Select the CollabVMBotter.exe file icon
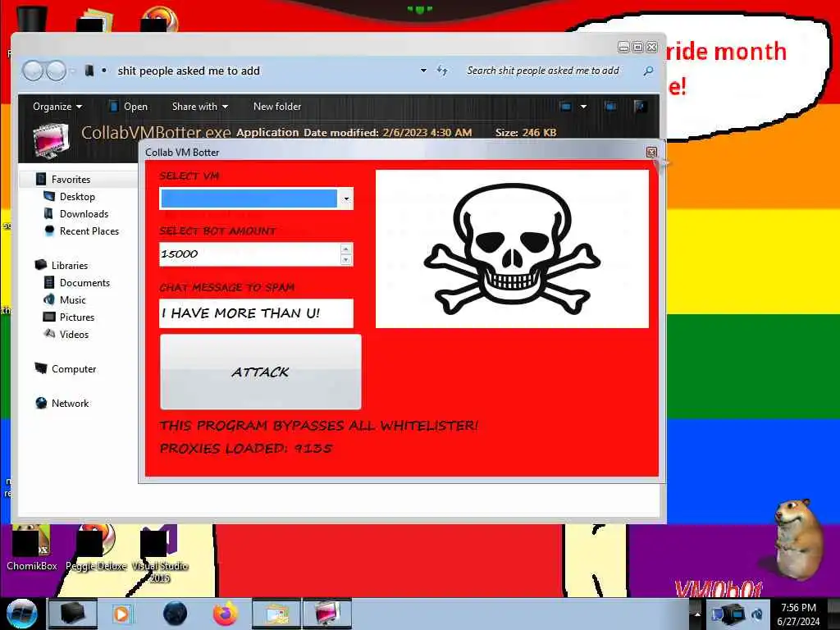The width and height of the screenshot is (840, 630). [x=50, y=139]
